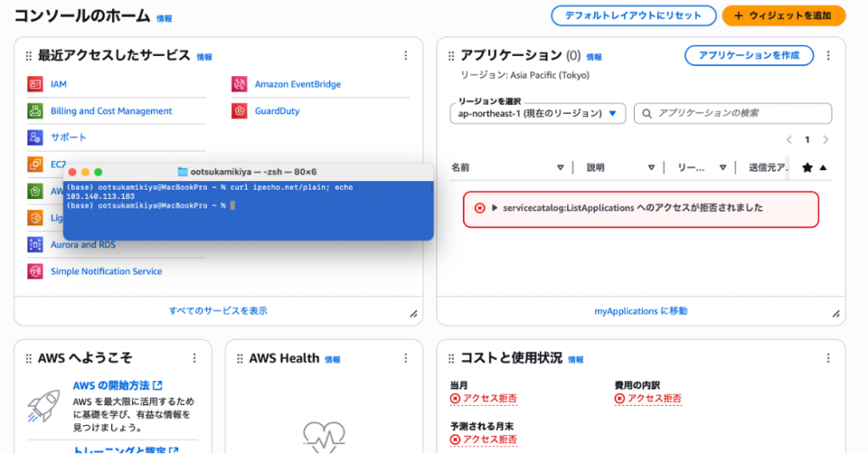Open the AWS へようこそ widget three-dot menu
Screen dimensions: 868x454
(x=194, y=358)
